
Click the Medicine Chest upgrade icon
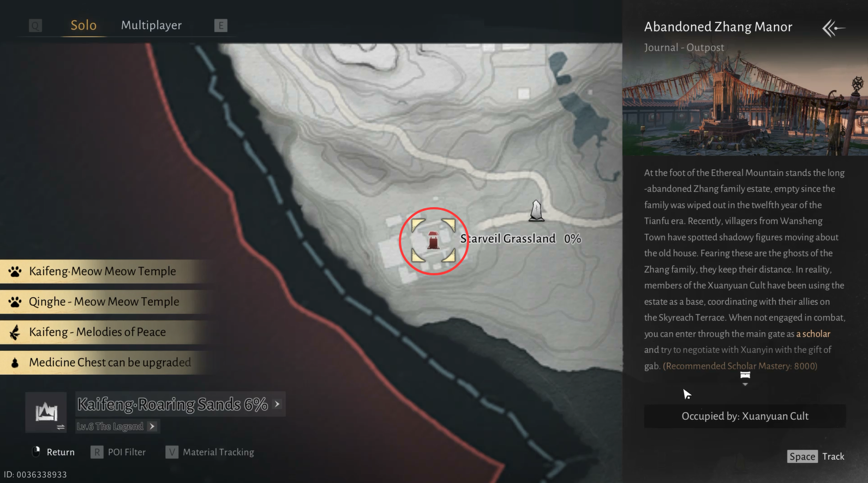(15, 363)
